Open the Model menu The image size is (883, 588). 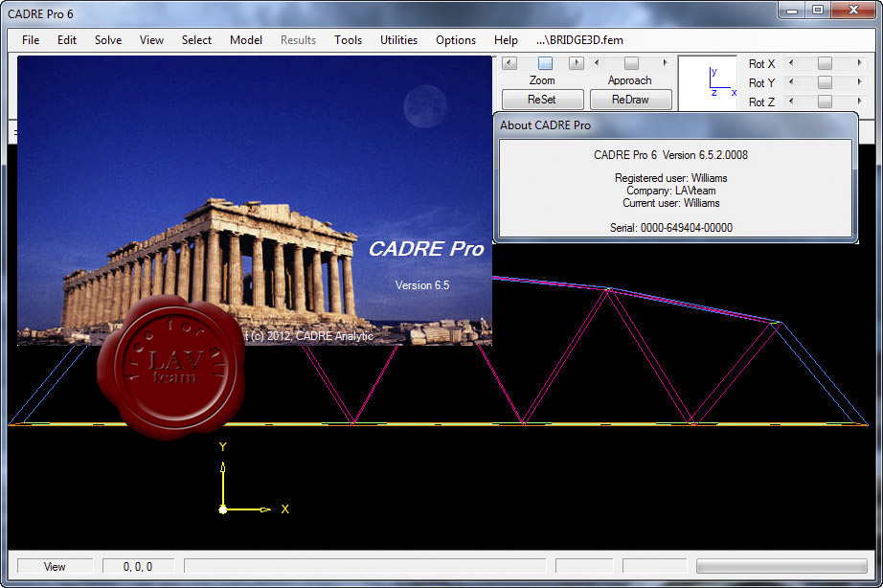(x=246, y=40)
